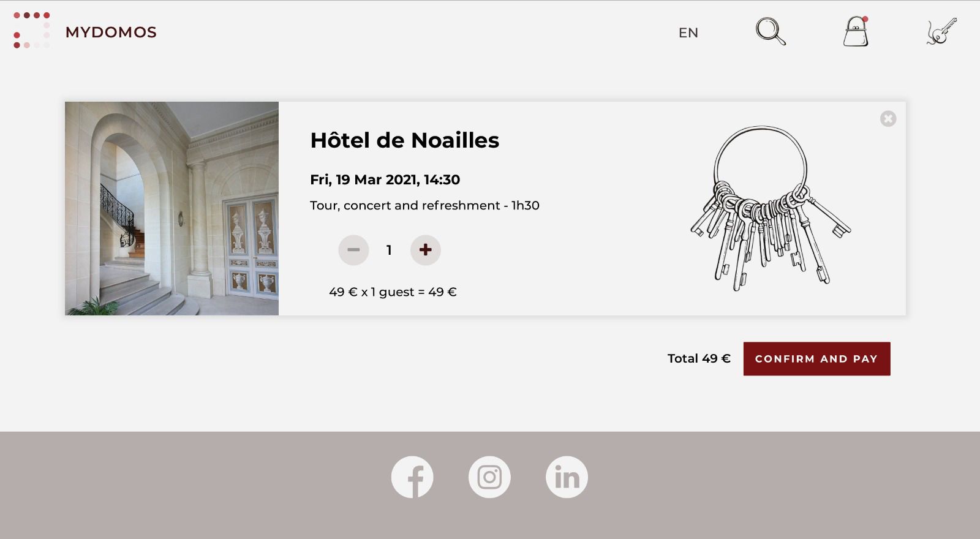The height and width of the screenshot is (539, 980).
Task: Click the Tour, concert and refreshment description
Action: tap(424, 205)
